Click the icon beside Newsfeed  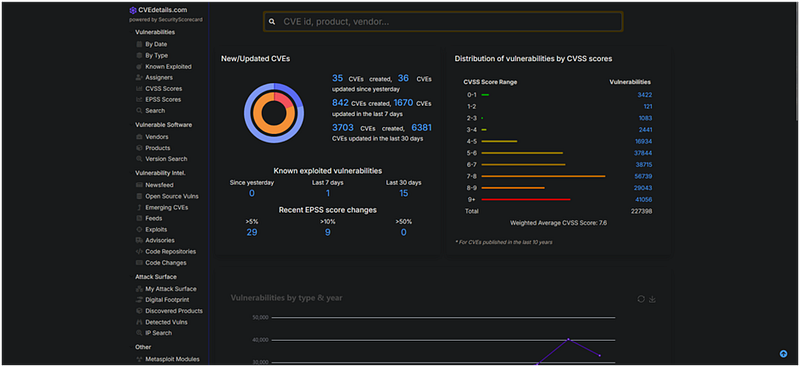pos(139,185)
